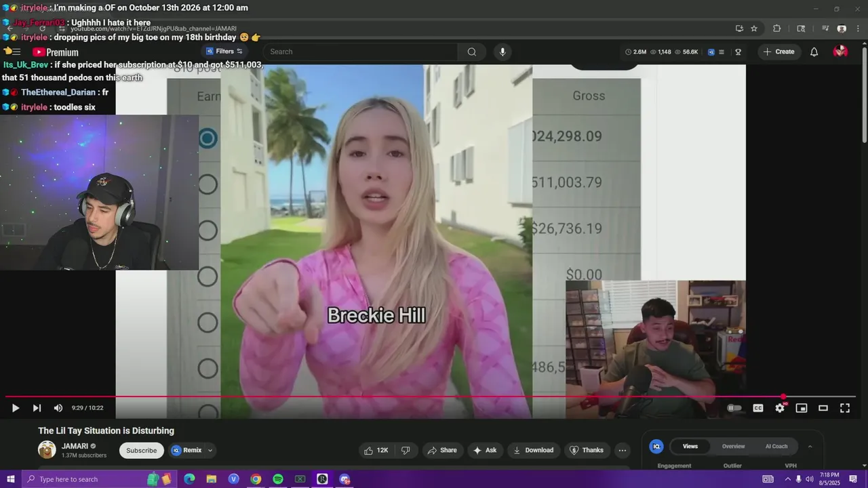The width and height of the screenshot is (868, 488).
Task: Bookmark this page with star icon
Action: point(754,28)
